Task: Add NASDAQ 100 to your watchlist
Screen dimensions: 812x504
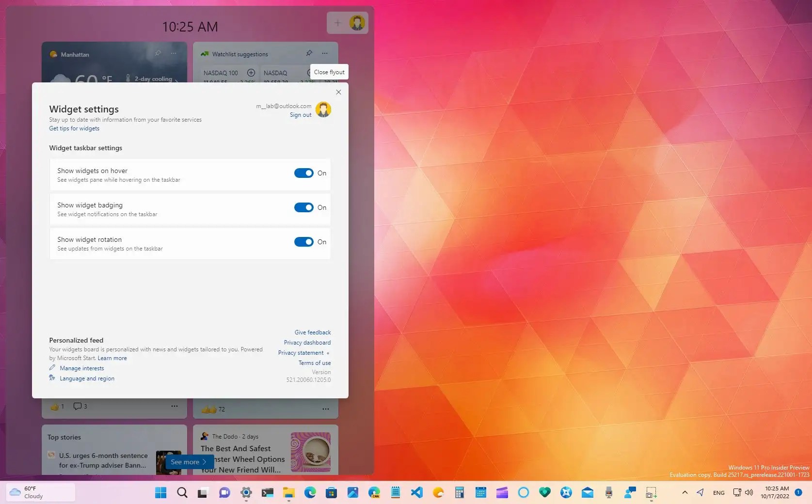Action: pos(251,73)
